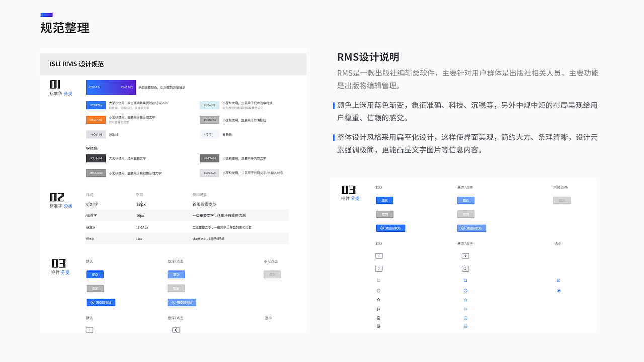Click the 使用场景 column header
The width and height of the screenshot is (644, 362).
(200, 195)
